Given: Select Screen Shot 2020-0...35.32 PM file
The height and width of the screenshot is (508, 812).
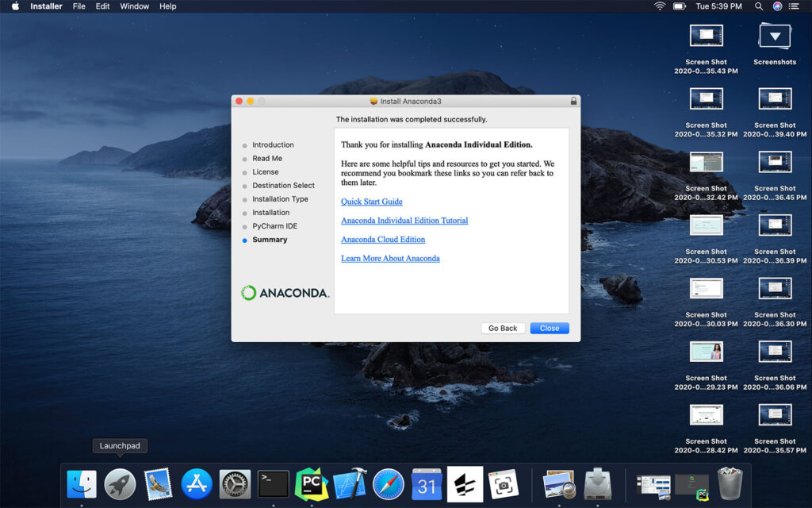Looking at the screenshot, I should [706, 98].
